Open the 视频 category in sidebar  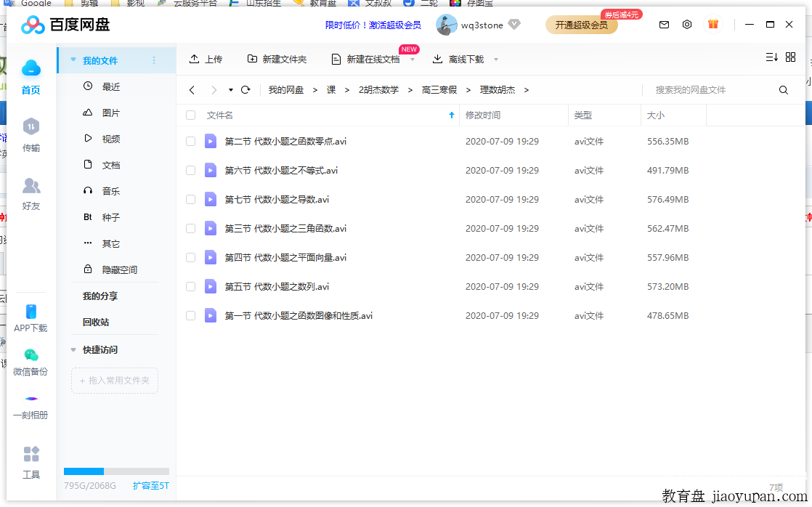[x=110, y=139]
